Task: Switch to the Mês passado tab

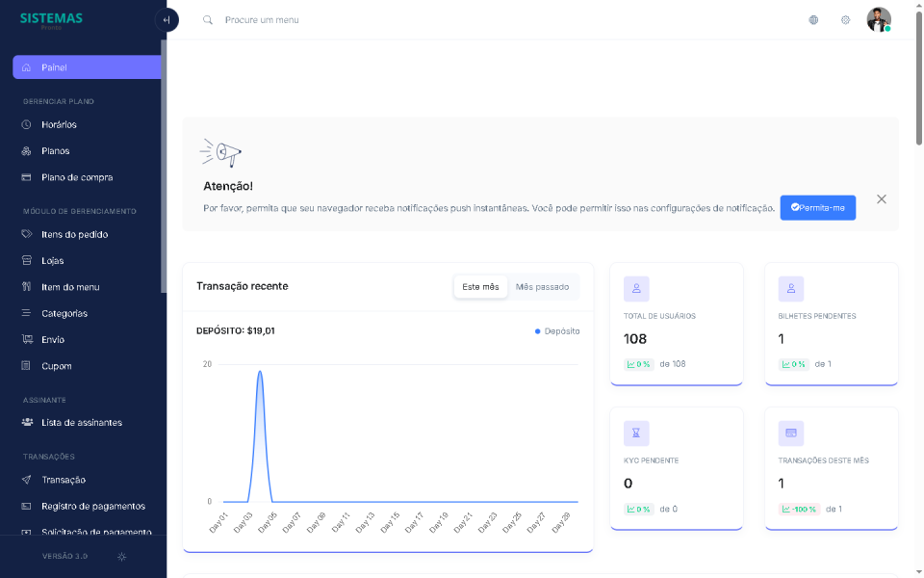Action: pyautogui.click(x=544, y=286)
